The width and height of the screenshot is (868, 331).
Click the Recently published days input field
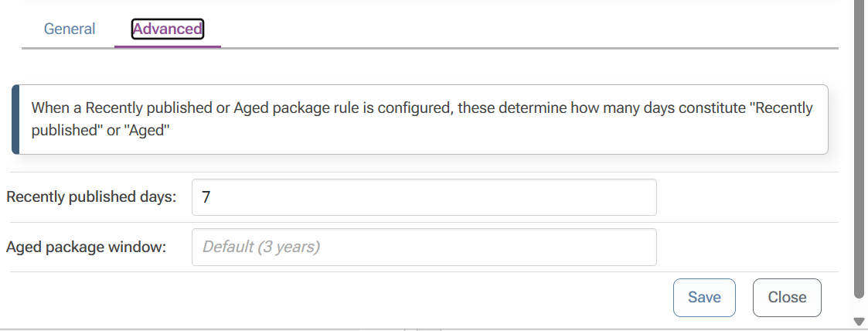click(x=424, y=197)
